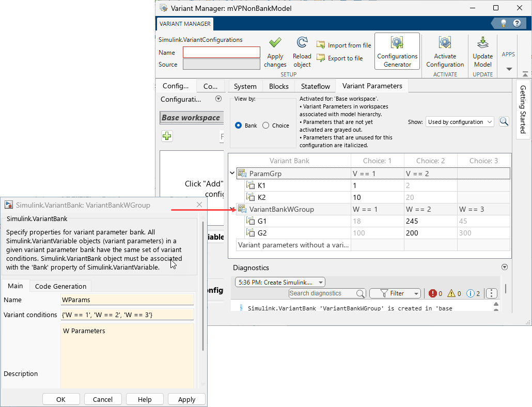Click K2 value 10 cell

click(x=377, y=197)
